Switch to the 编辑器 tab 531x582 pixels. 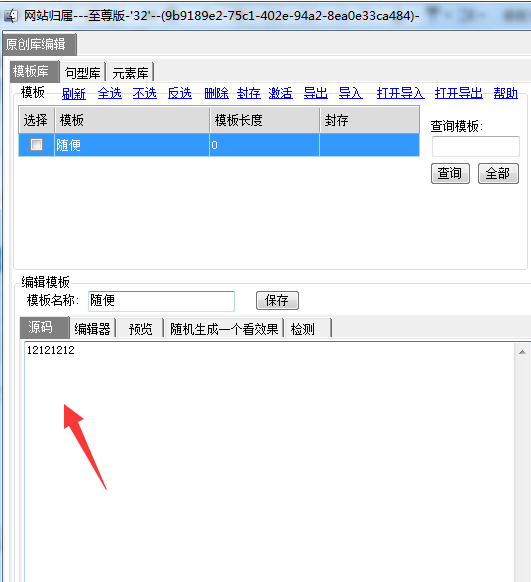(92, 328)
